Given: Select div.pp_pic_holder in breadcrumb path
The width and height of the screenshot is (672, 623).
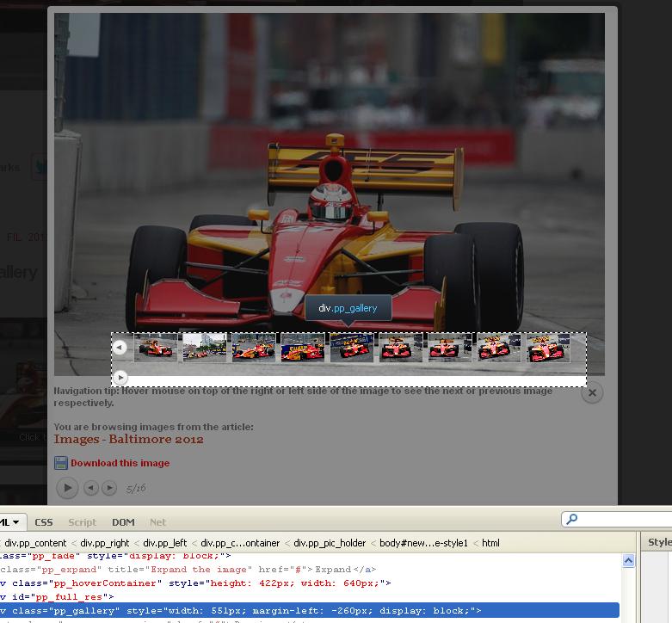Looking at the screenshot, I should [330, 543].
